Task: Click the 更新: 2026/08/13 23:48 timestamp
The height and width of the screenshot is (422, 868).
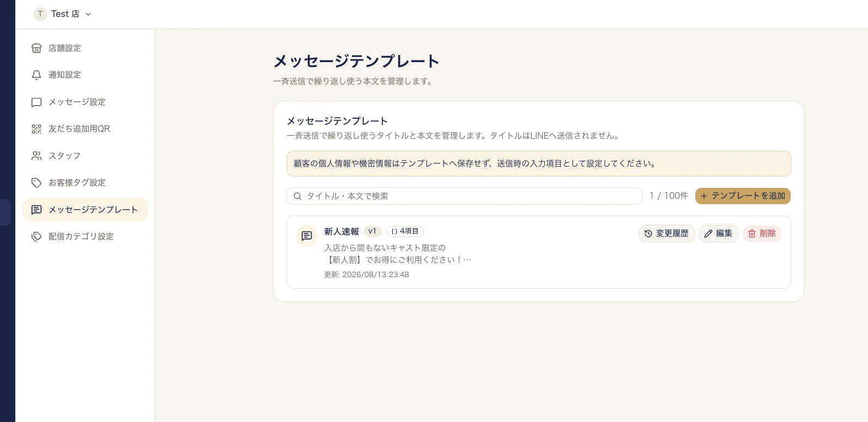Action: (x=367, y=274)
